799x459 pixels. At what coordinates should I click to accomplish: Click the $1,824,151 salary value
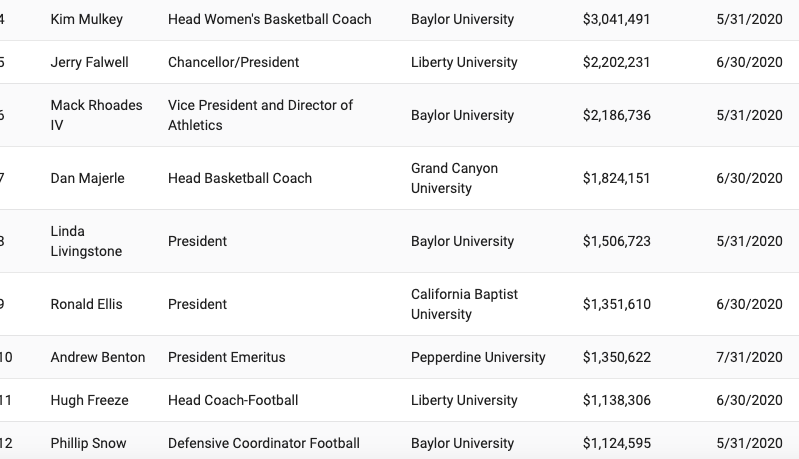[617, 178]
